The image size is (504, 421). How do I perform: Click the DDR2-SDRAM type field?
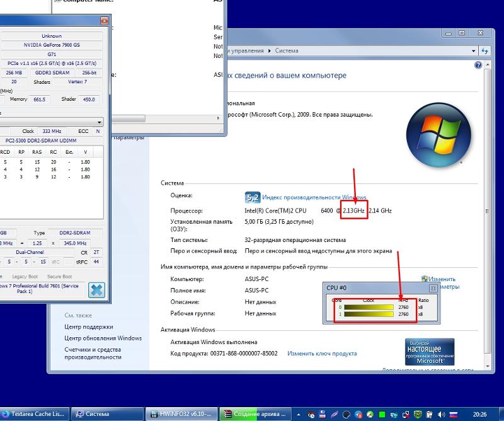tap(75, 233)
